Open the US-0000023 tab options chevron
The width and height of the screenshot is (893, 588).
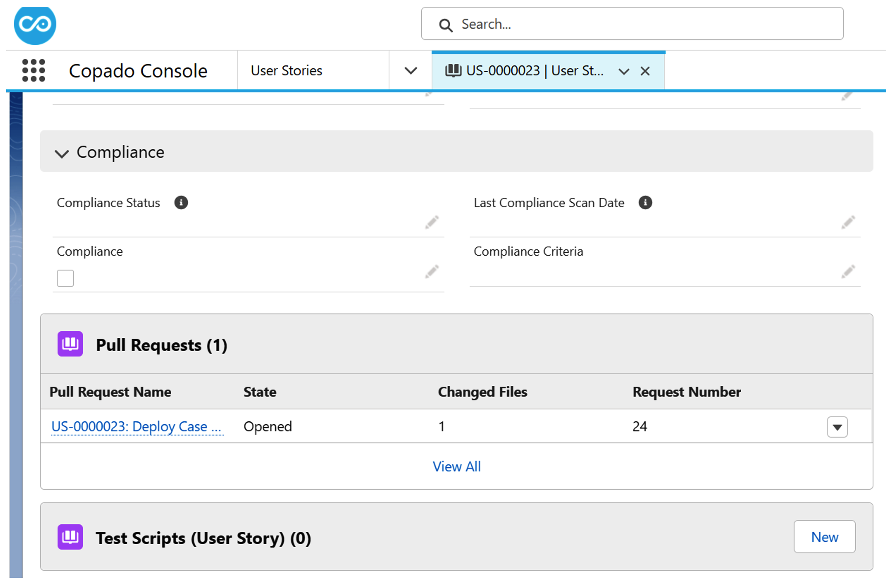pos(623,71)
